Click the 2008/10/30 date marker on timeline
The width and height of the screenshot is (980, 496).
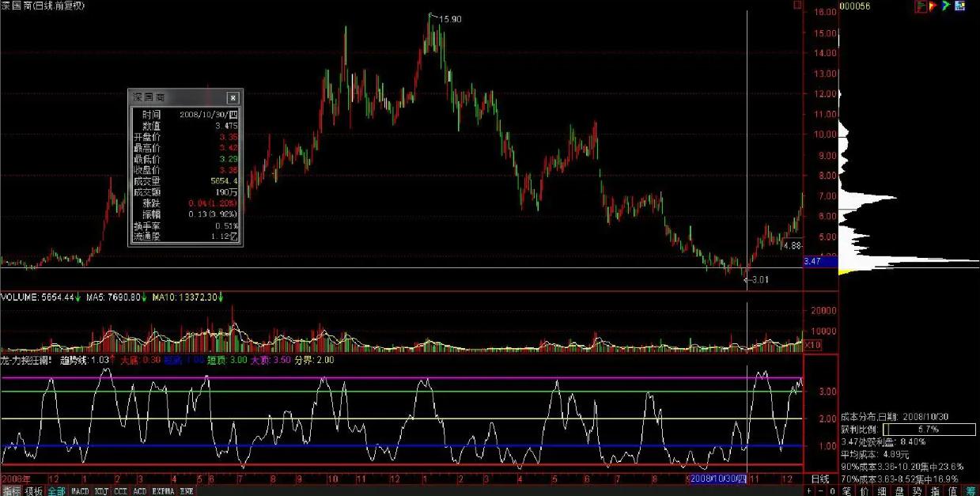(717, 479)
